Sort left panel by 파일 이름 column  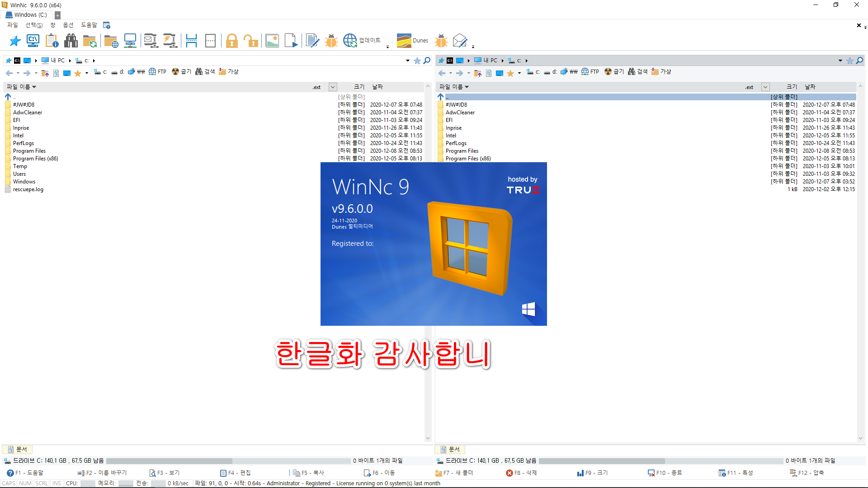21,87
